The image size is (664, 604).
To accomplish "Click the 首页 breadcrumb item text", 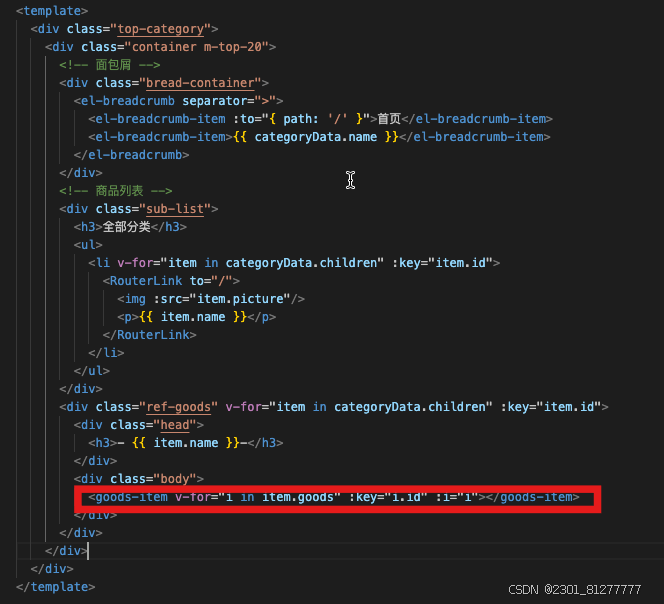I will (389, 119).
